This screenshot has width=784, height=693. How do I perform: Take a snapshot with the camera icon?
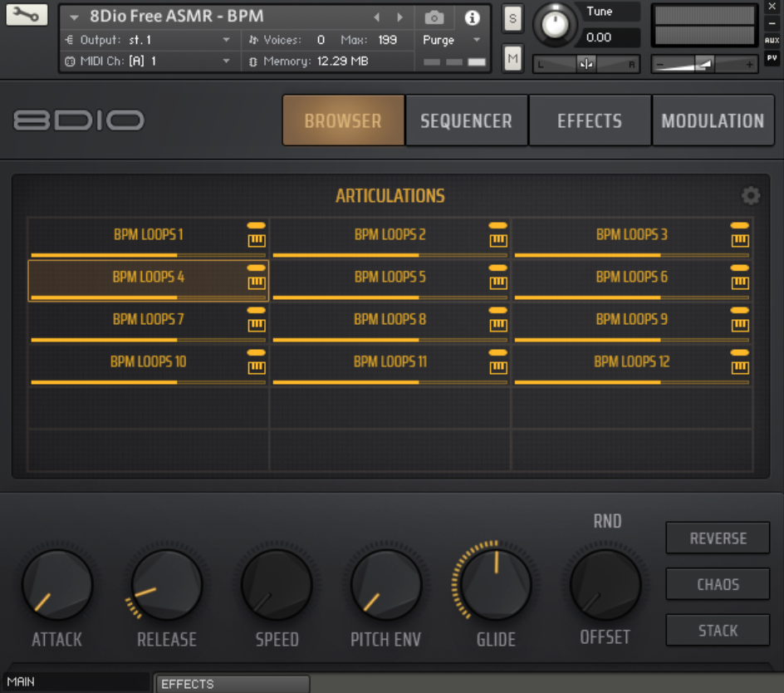pos(434,18)
